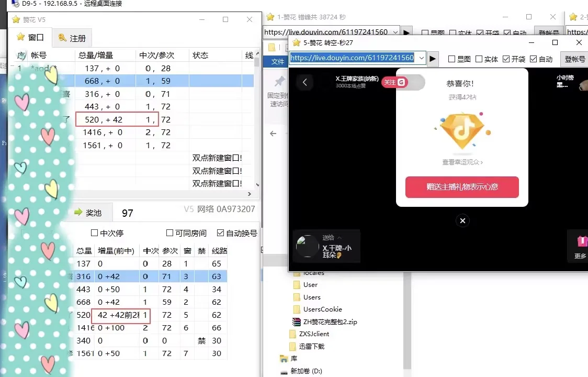Click the 赠送主播礼物表示心意 button
This screenshot has height=377, width=588.
(x=462, y=187)
